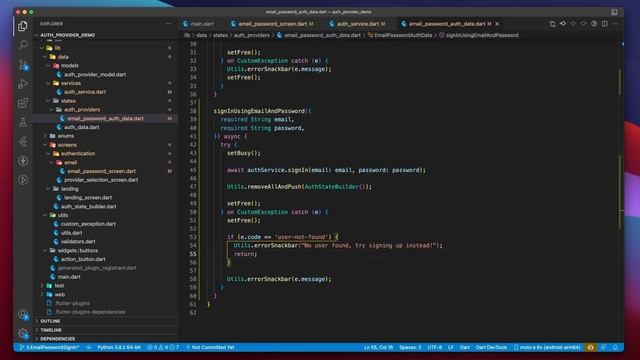Expand the OUTLINE section
The height and width of the screenshot is (360, 640).
[x=50, y=321]
